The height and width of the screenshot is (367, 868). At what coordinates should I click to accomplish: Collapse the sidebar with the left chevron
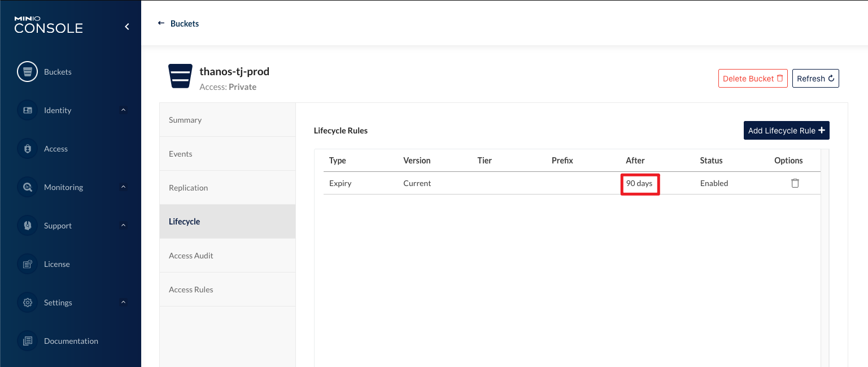(127, 27)
